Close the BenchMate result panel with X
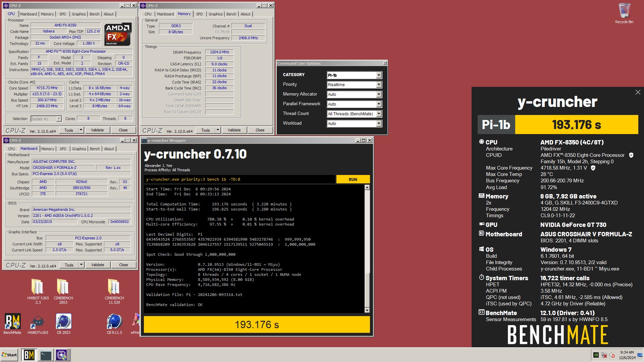 click(638, 92)
